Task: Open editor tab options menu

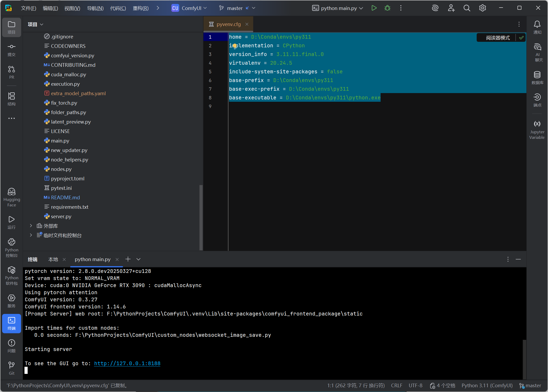Action: (x=519, y=24)
